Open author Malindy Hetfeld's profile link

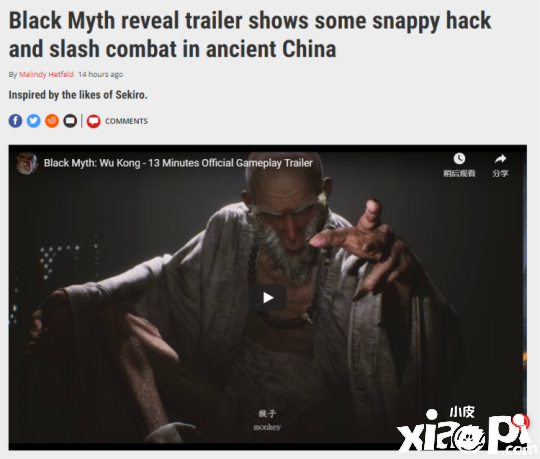[46, 74]
